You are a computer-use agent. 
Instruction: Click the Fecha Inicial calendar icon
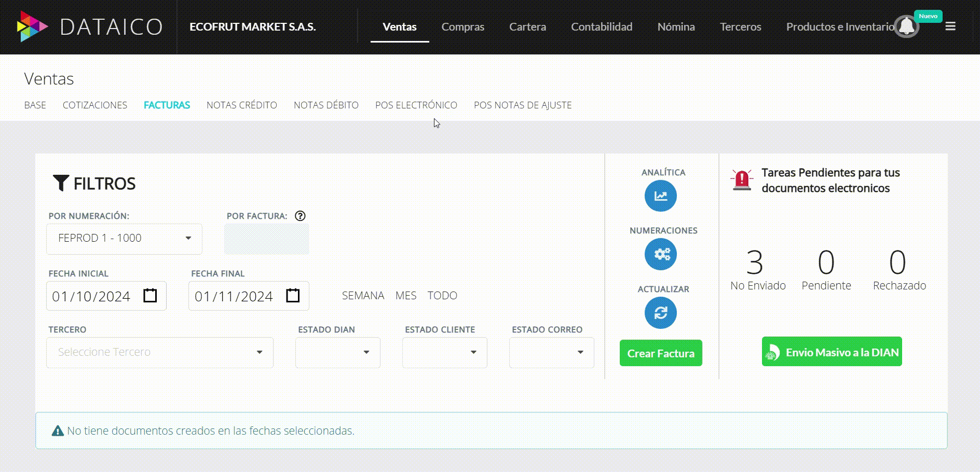[151, 296]
